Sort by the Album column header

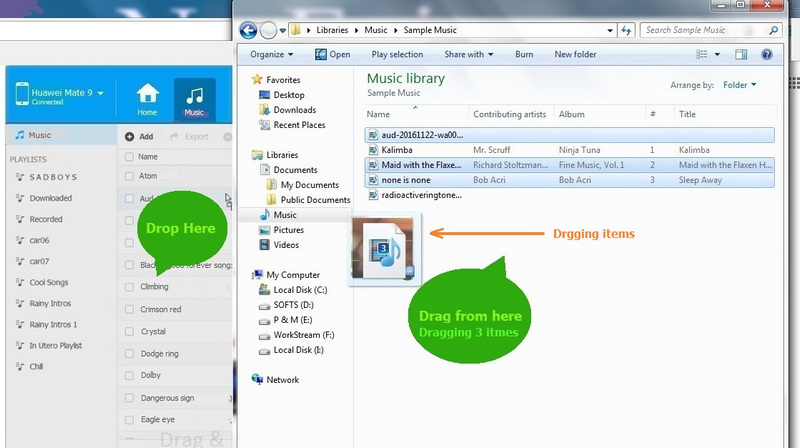tap(571, 114)
